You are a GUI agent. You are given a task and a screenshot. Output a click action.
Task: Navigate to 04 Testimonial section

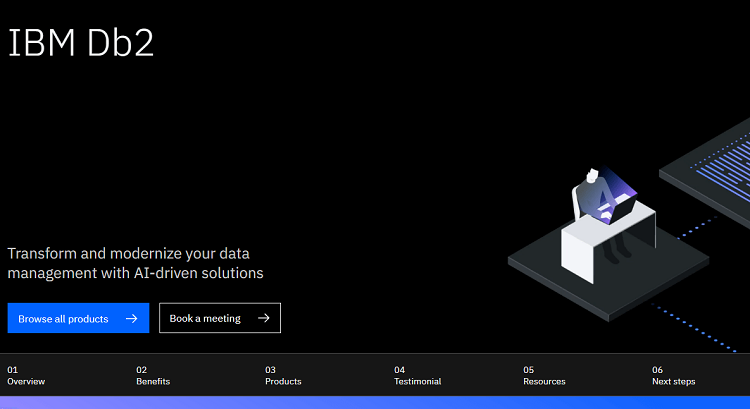[418, 376]
